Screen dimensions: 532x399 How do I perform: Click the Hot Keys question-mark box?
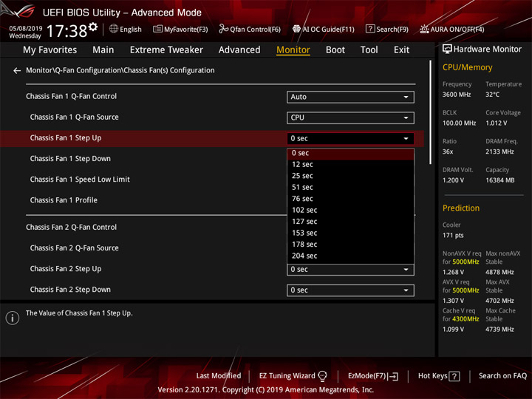pos(454,376)
